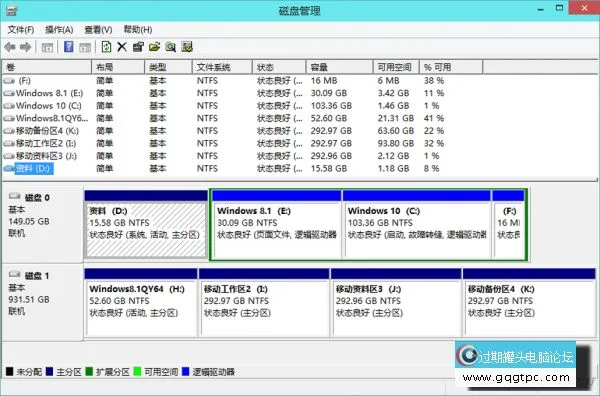The height and width of the screenshot is (396, 600).
Task: Sort by the % 可用 column header
Action: point(451,67)
